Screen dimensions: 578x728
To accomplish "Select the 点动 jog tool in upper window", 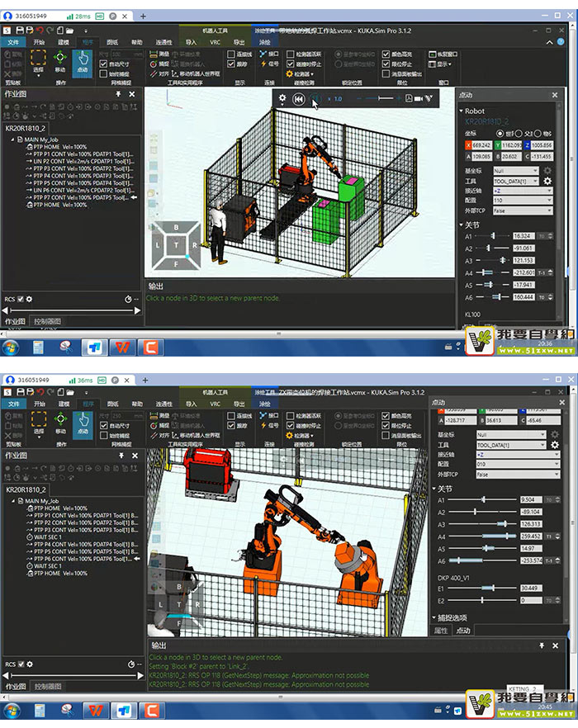I will pos(83,63).
